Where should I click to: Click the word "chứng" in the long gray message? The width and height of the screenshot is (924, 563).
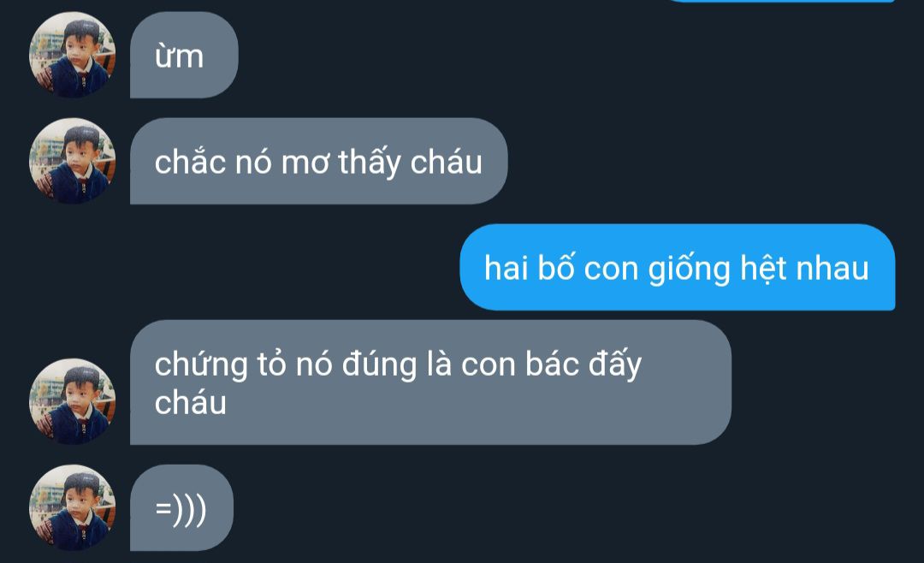pos(201,365)
